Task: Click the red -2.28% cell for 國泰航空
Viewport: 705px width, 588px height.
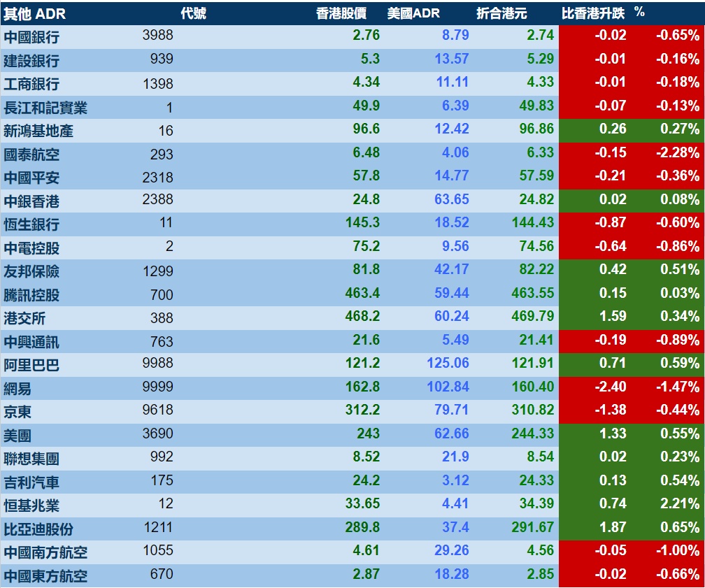Action: pos(678,152)
